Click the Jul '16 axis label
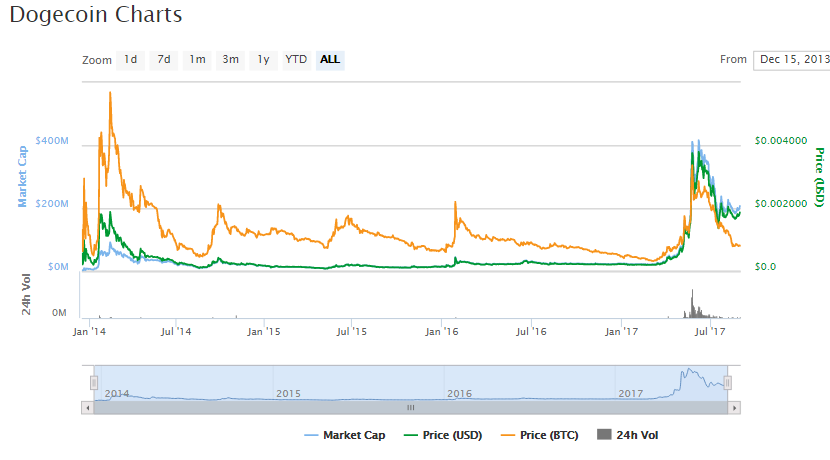The width and height of the screenshot is (830, 460). (x=531, y=332)
